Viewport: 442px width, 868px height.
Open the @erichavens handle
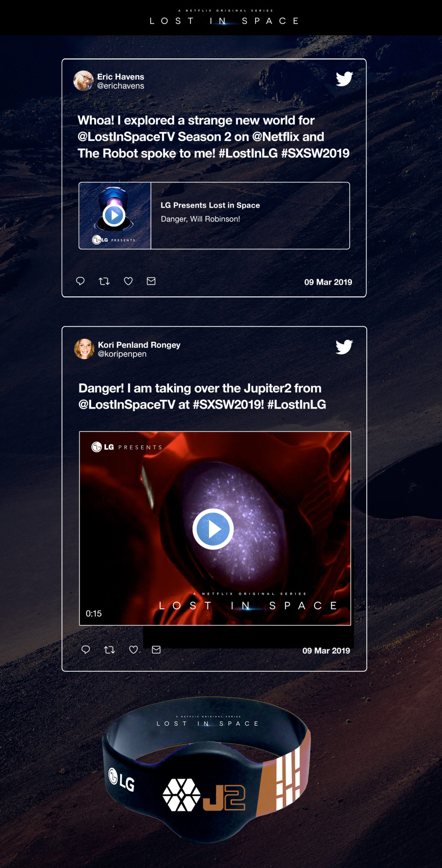coord(121,86)
